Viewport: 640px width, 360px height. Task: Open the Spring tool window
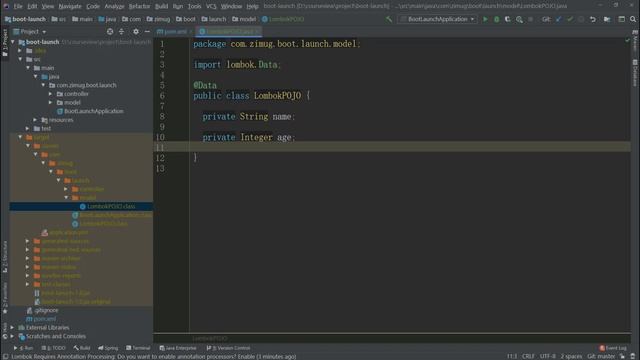[108, 348]
